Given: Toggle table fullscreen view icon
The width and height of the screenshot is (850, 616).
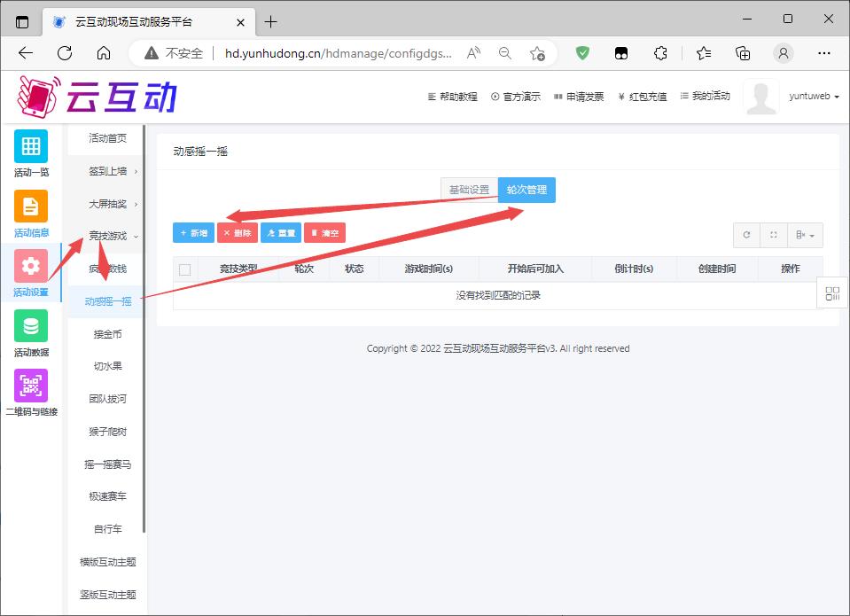Looking at the screenshot, I should pyautogui.click(x=774, y=235).
